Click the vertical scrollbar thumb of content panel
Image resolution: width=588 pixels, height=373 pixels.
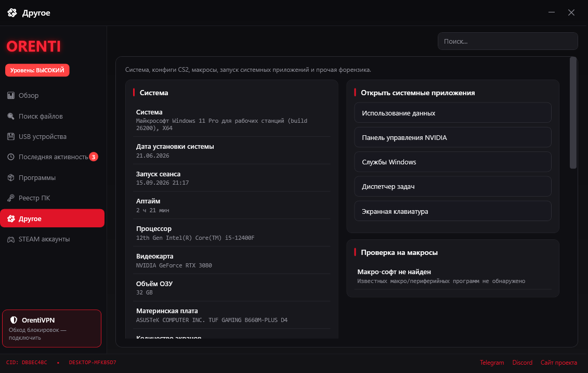tap(573, 112)
